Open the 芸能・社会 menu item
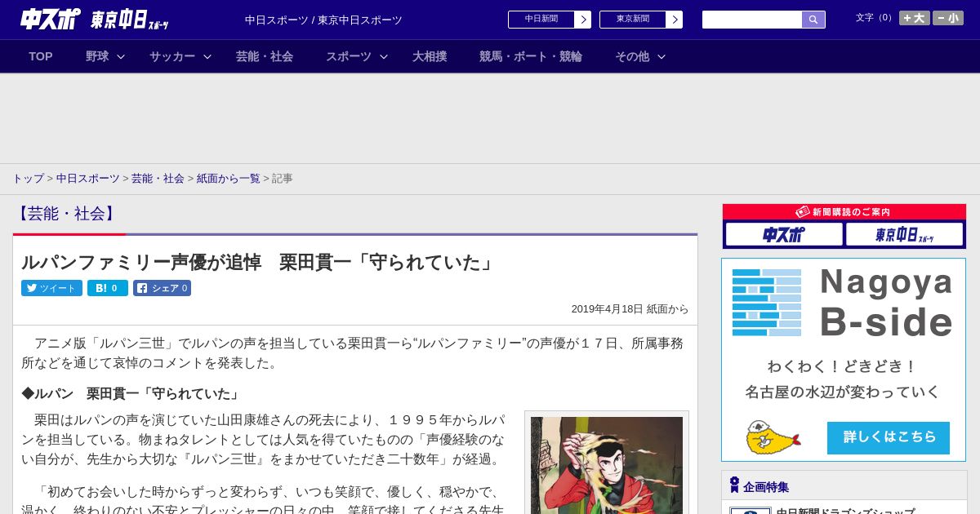The width and height of the screenshot is (980, 514). click(x=265, y=56)
